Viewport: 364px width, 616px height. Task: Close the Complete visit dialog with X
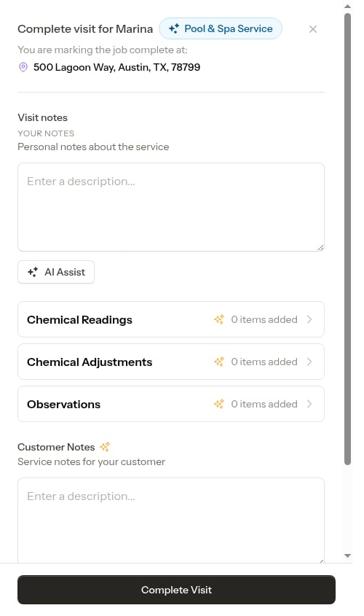pos(312,29)
